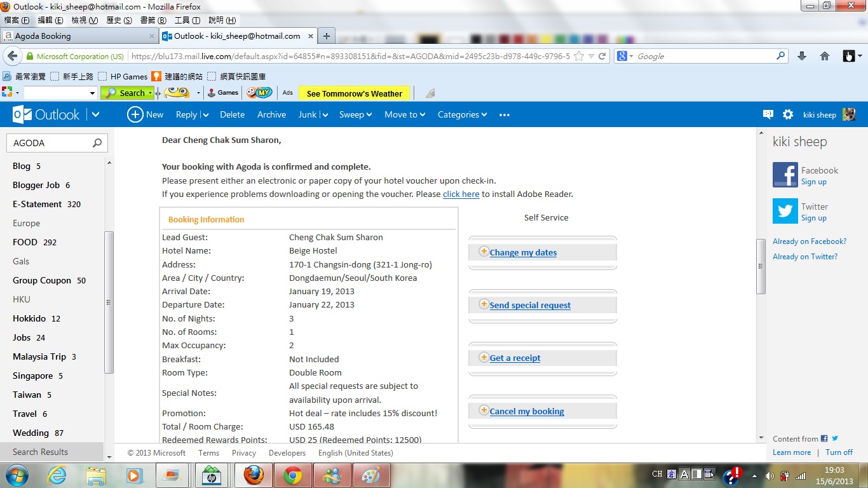868x488 pixels.
Task: Click Turn off link in sidebar
Action: point(839,452)
